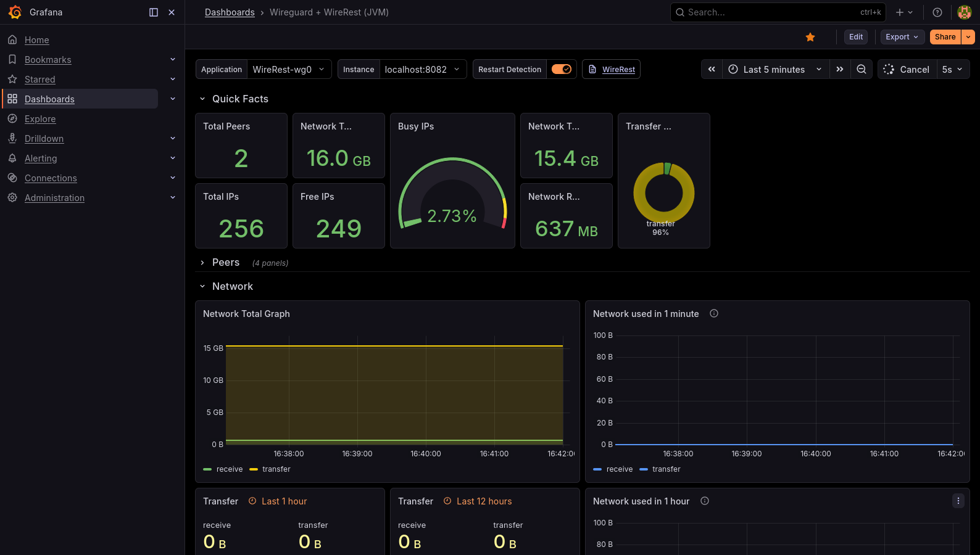Open the three-dot menu on Network used in 1 hour
This screenshot has height=555, width=980.
[958, 501]
